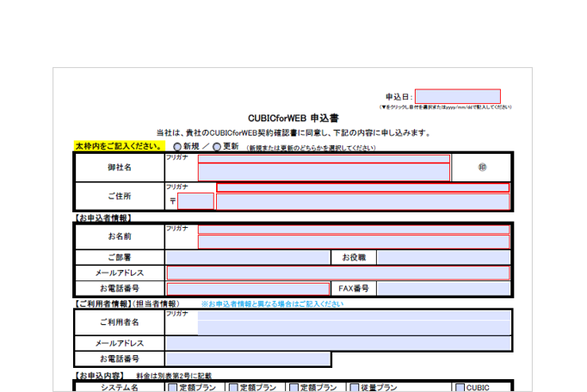Screen dimensions: 587x392
Task: Check the CUBIC checkbox in システム名 row
Action: (x=460, y=388)
